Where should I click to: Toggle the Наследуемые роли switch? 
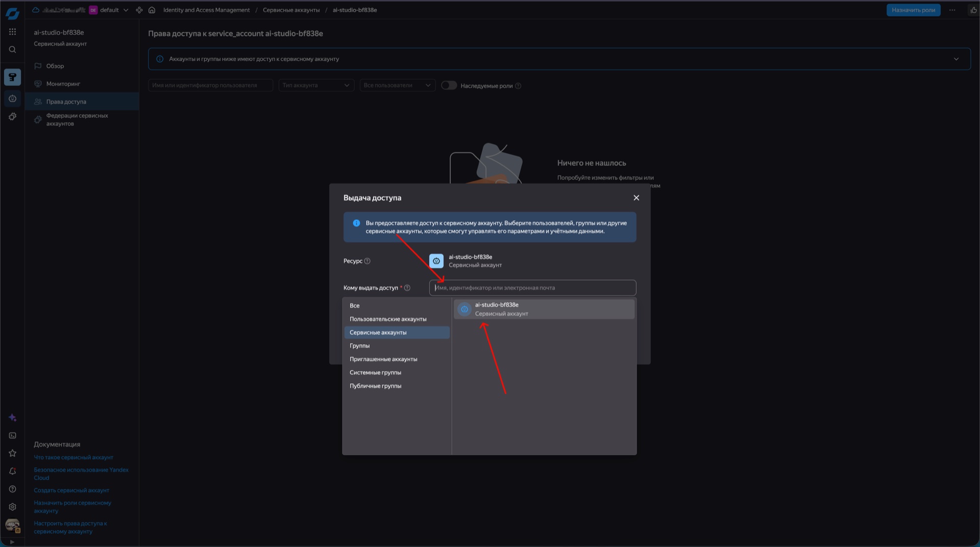coord(449,86)
